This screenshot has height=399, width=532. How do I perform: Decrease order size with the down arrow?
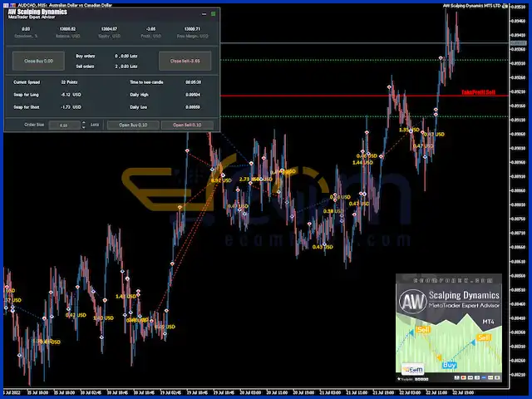pos(84,127)
